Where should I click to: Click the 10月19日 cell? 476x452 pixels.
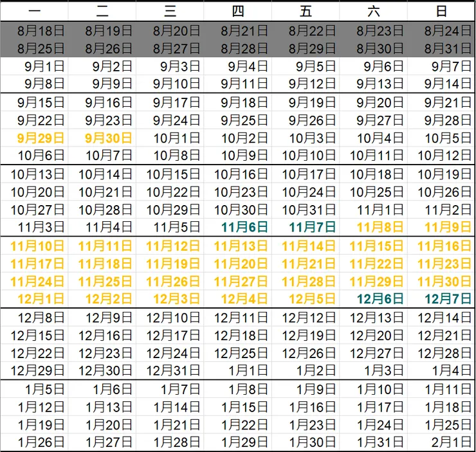coord(441,174)
